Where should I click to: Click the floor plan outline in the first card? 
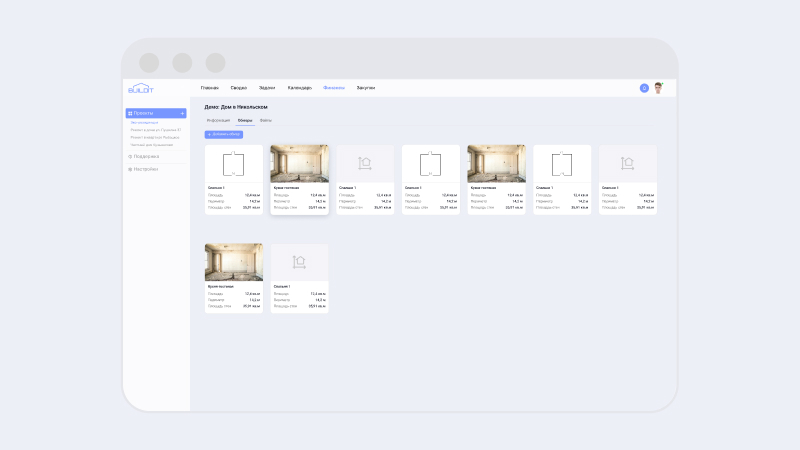[234, 164]
